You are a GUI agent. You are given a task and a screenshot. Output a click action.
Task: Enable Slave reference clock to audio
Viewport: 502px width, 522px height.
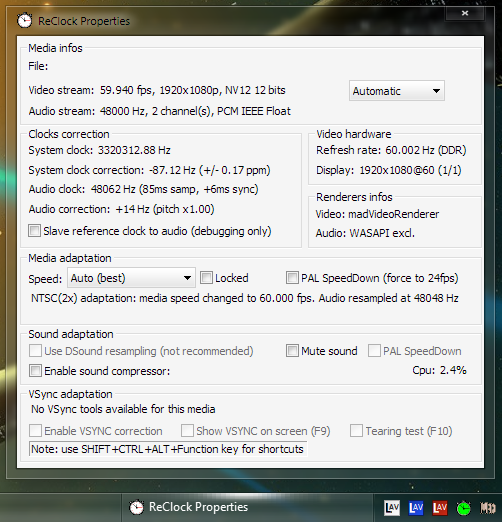click(x=34, y=231)
